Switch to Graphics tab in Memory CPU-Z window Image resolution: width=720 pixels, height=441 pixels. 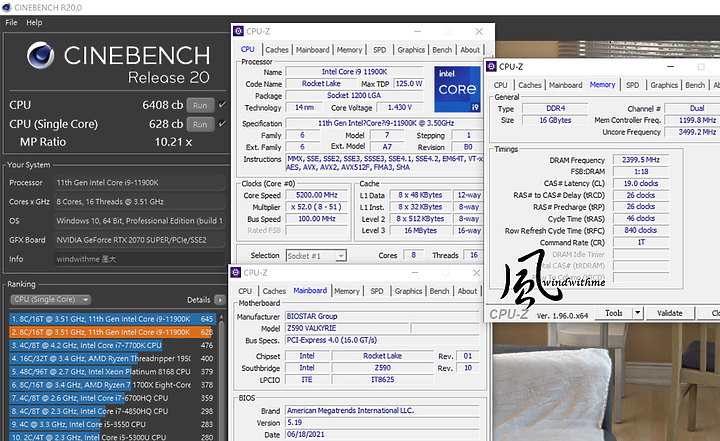pos(664,85)
